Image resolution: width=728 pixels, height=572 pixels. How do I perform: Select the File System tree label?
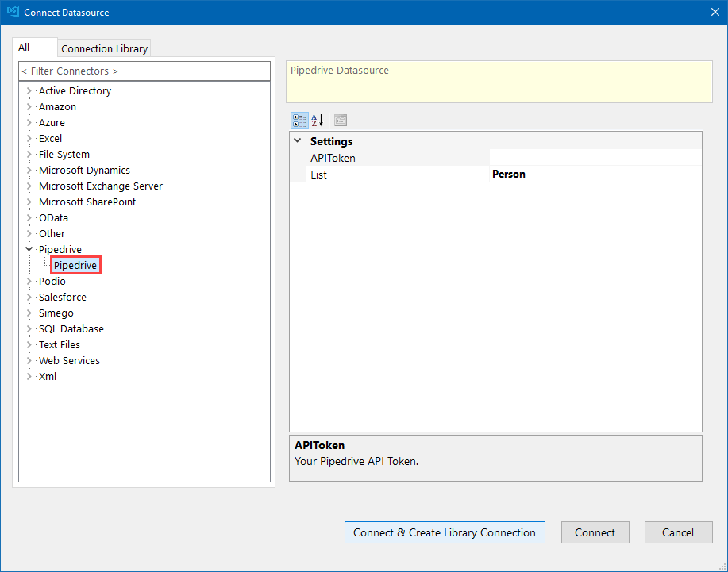[x=64, y=155]
